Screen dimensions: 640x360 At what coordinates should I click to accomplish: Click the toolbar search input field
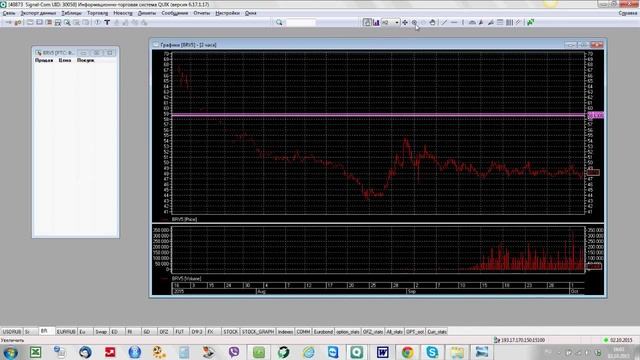coord(301,22)
